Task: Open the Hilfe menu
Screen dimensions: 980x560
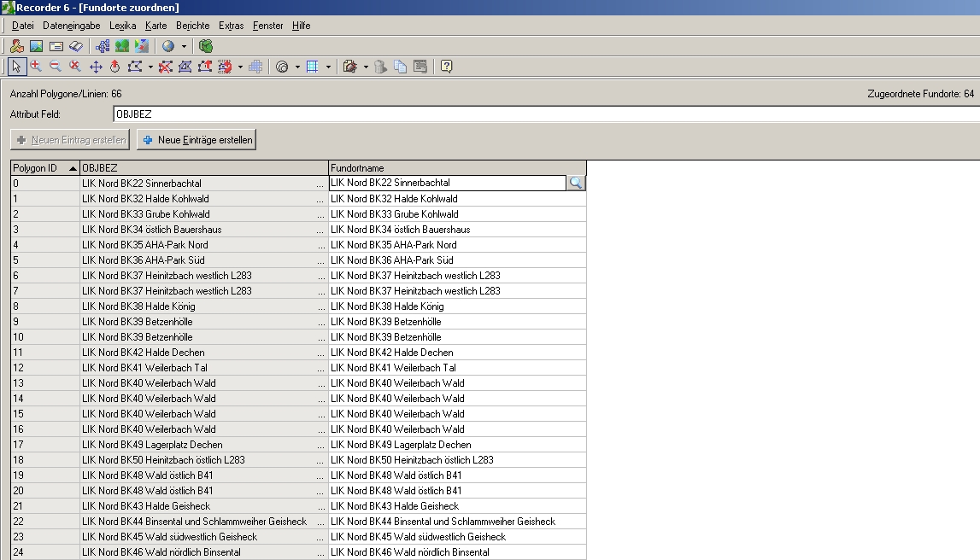Action: coord(301,26)
